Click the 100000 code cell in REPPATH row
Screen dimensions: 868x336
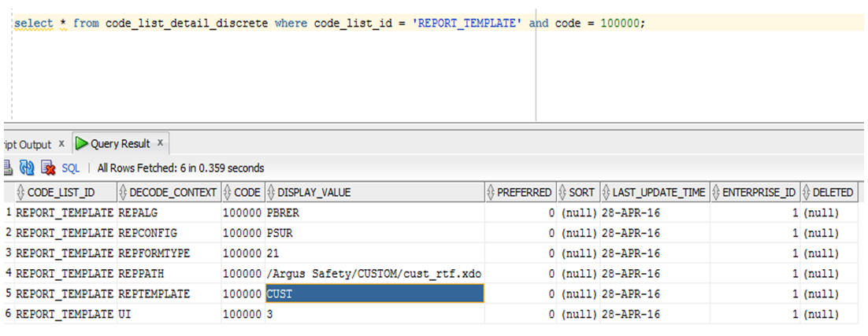click(243, 274)
